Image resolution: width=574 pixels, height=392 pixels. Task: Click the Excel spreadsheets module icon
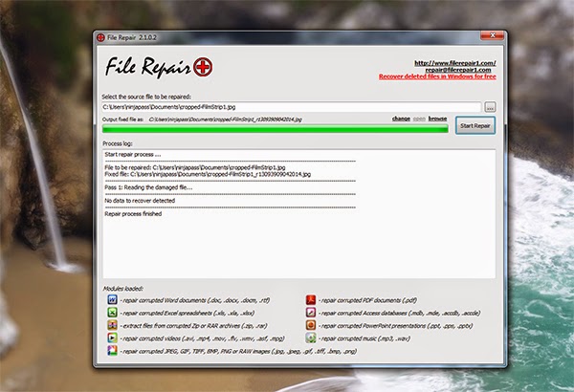(x=112, y=313)
